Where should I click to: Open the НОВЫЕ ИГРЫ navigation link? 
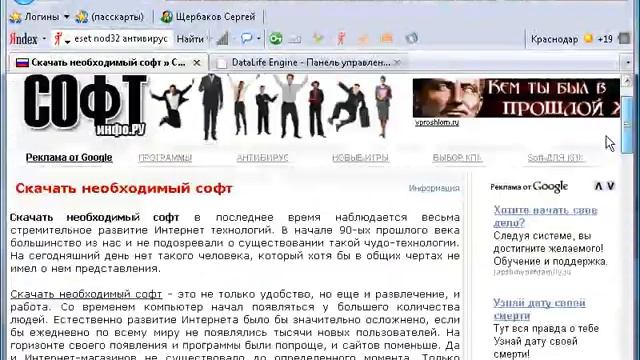click(360, 158)
